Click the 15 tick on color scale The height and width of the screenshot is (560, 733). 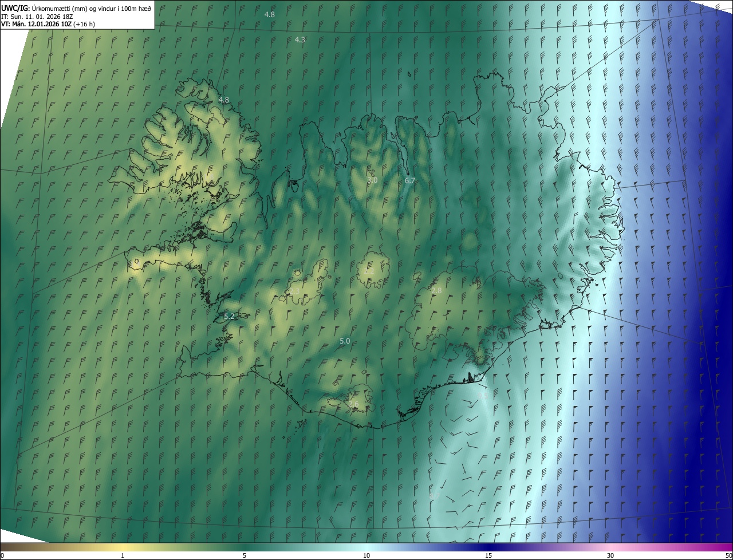coord(488,555)
